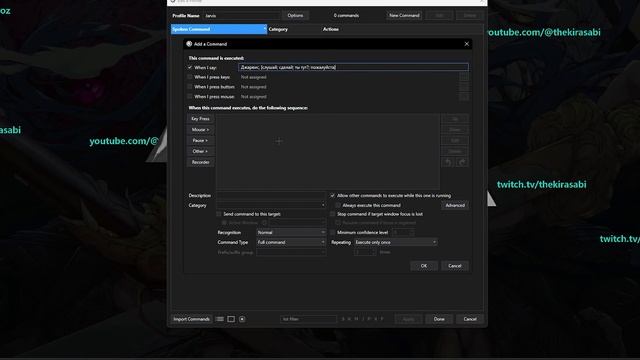This screenshot has height=360, width=640.
Task: Click the Description text field
Action: pos(271,196)
